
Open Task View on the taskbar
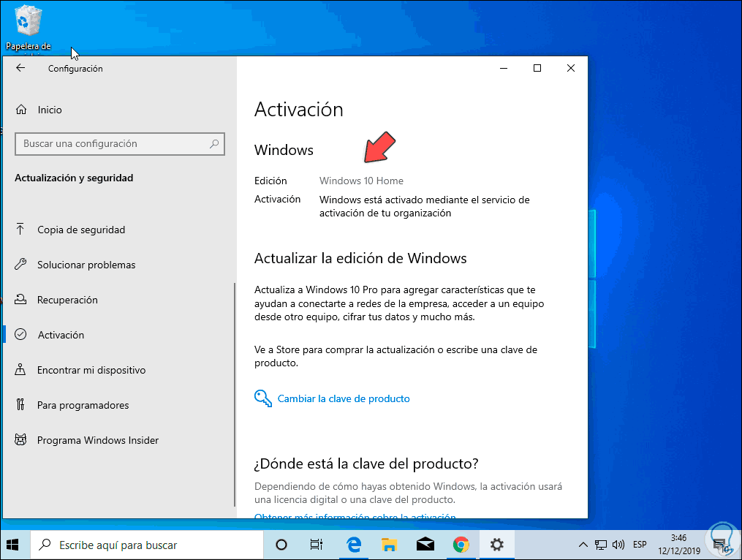point(316,545)
